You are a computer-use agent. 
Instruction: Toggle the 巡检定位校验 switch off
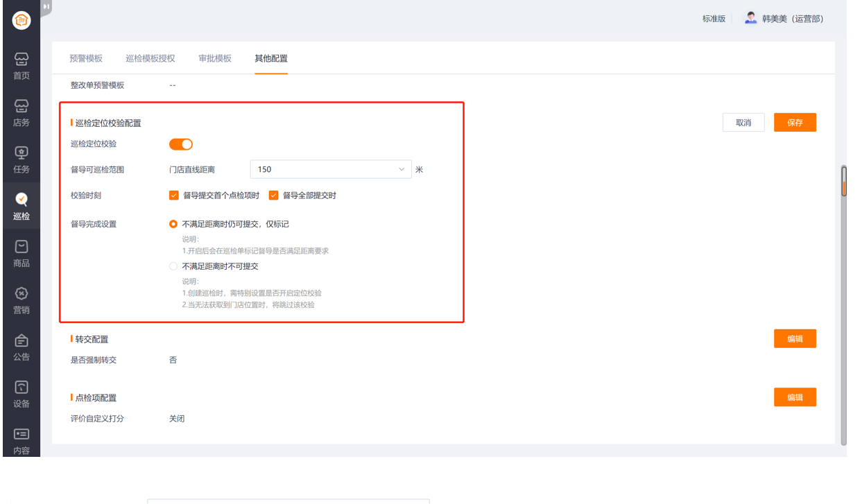pos(181,144)
